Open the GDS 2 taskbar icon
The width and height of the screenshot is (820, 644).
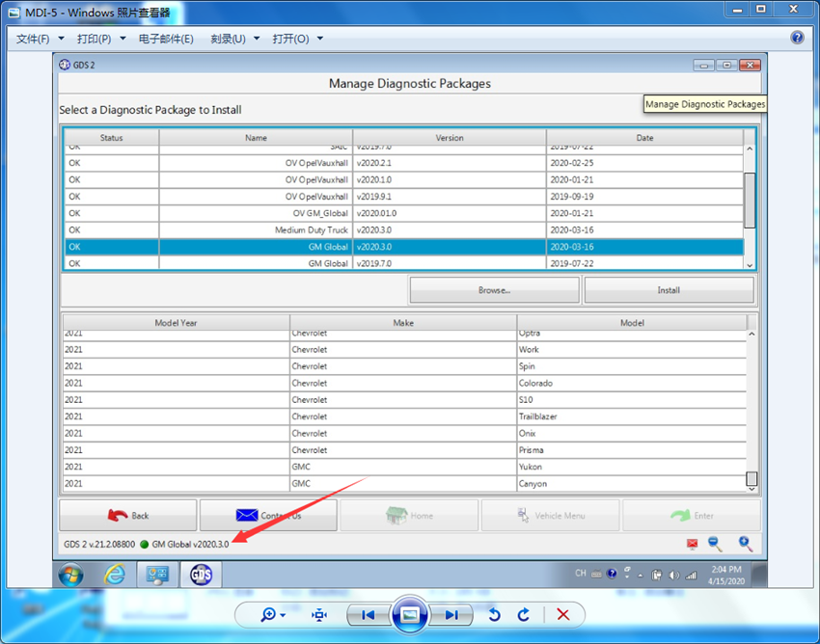pyautogui.click(x=202, y=575)
